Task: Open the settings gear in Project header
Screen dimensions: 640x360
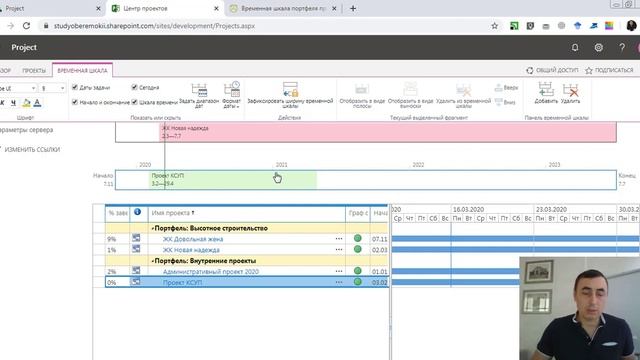Action: coord(598,48)
